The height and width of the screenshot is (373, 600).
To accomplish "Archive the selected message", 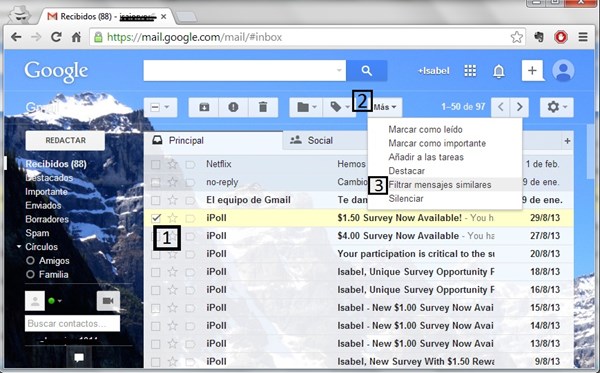I will pos(204,107).
